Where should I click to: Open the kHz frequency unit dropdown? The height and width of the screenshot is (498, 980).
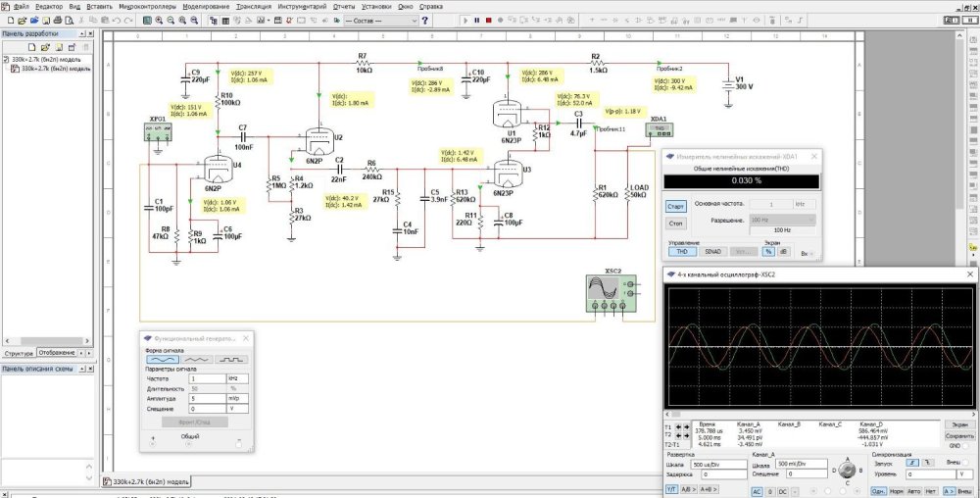(236, 377)
